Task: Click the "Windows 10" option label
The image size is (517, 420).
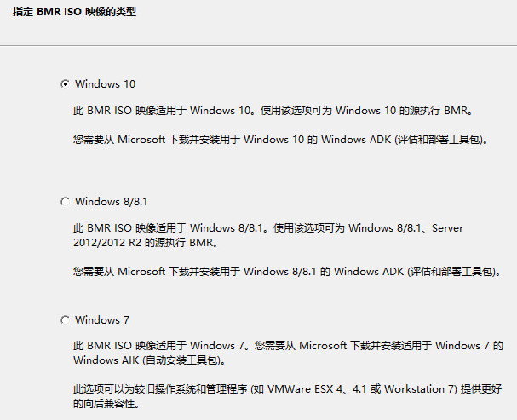Action: coord(105,84)
